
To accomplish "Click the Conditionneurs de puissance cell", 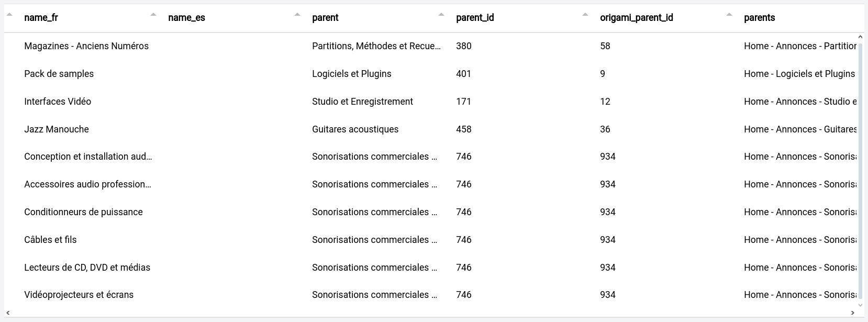I will coord(83,212).
